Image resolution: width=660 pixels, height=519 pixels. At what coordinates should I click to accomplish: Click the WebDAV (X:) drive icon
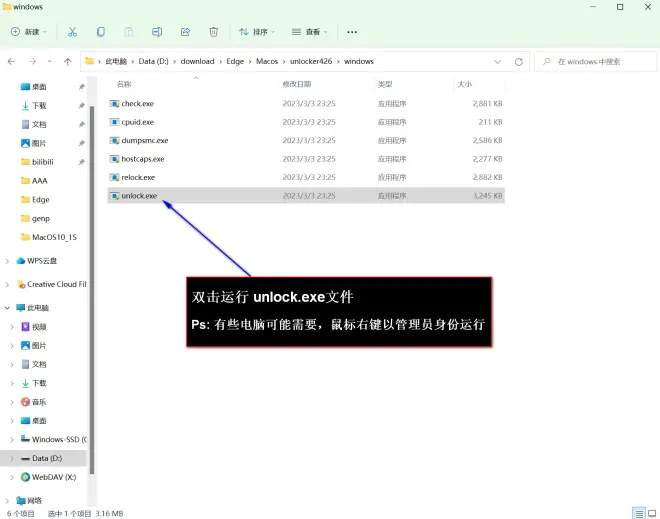tap(25, 477)
